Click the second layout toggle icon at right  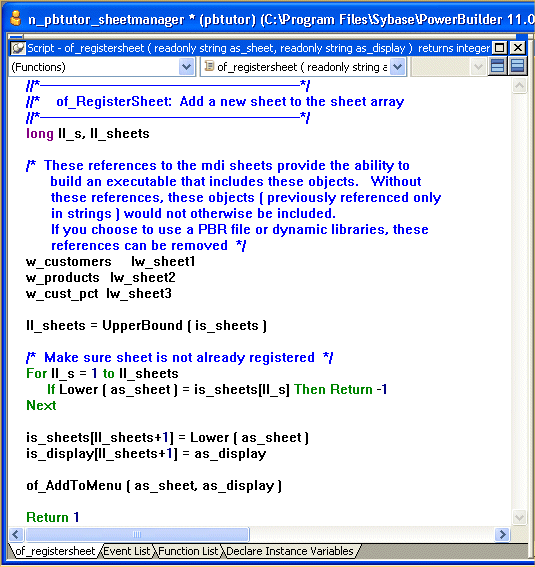[518, 67]
